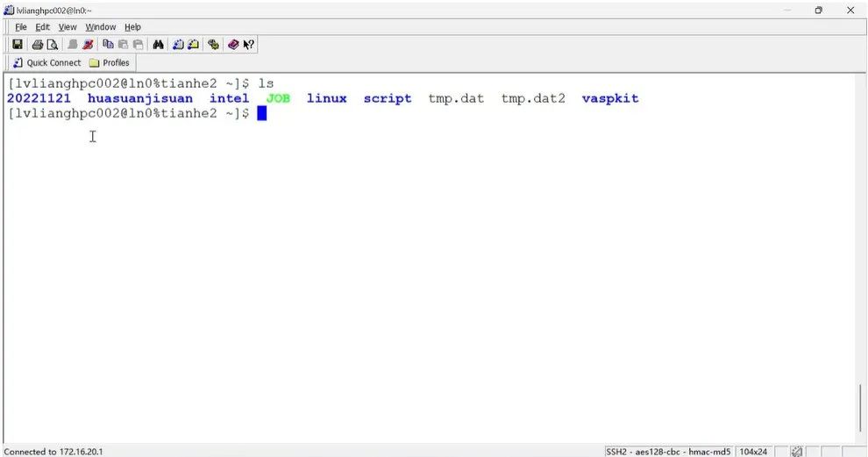Click the Quick Connect button

tap(47, 62)
